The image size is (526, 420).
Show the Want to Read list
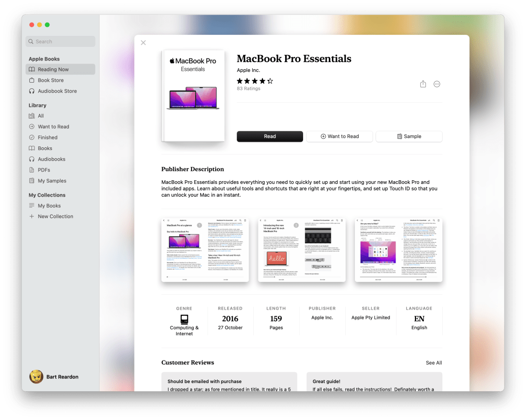click(x=61, y=127)
